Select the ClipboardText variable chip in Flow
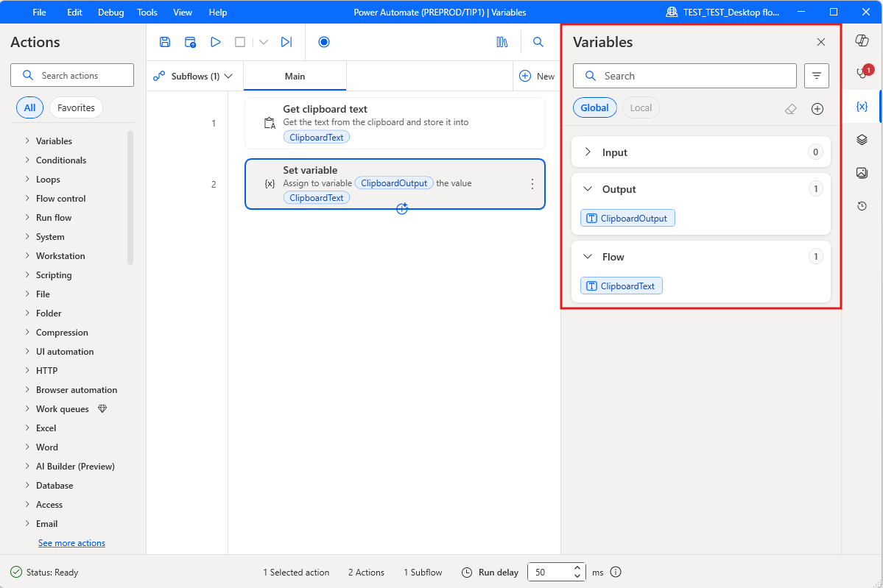The width and height of the screenshot is (883, 588). click(621, 286)
